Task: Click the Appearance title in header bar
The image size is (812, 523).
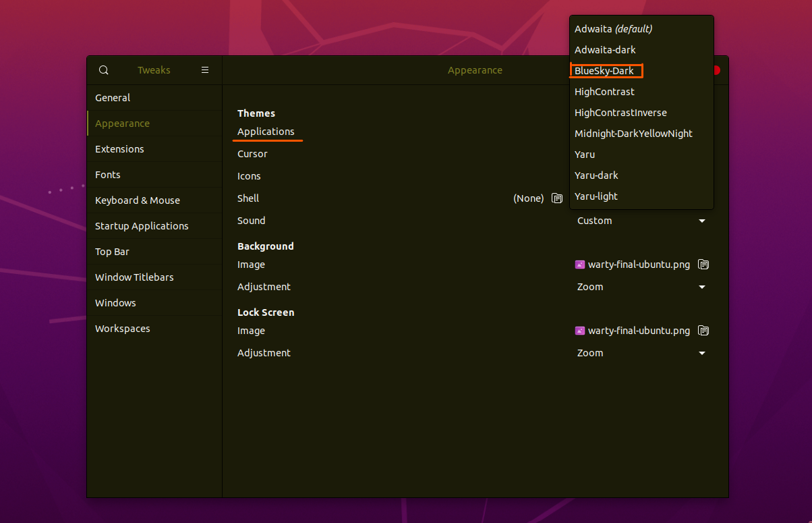Action: [475, 70]
